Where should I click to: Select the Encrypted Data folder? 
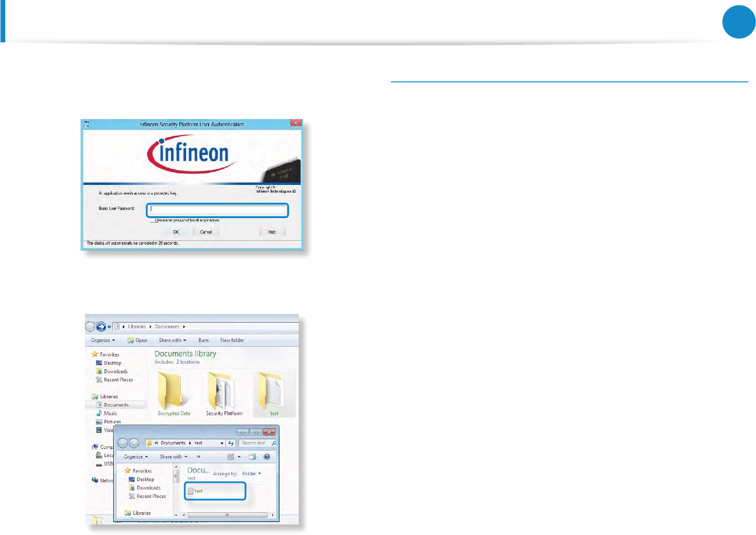174,394
